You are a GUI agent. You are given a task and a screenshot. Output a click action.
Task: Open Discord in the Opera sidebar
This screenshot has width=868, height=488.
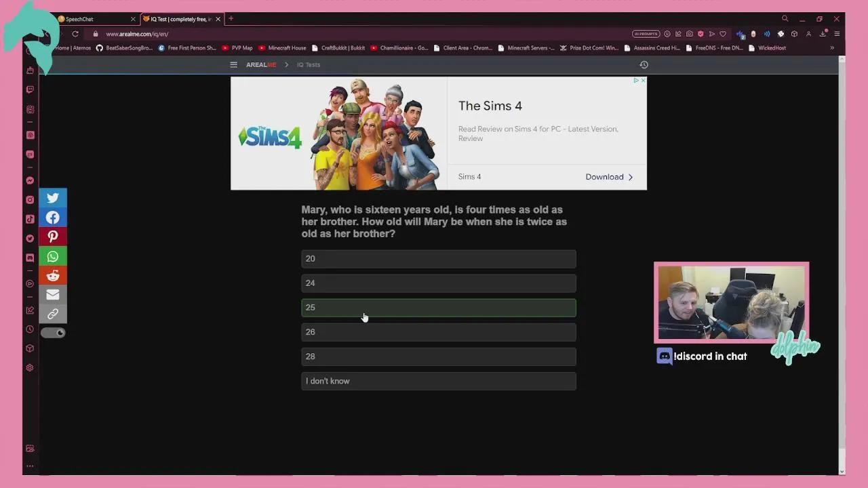click(30, 258)
